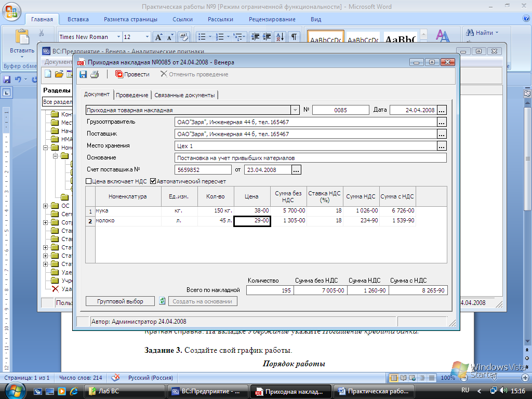532x399 pixels.
Task: Click the zoom out minus button at 100%
Action: tap(463, 378)
